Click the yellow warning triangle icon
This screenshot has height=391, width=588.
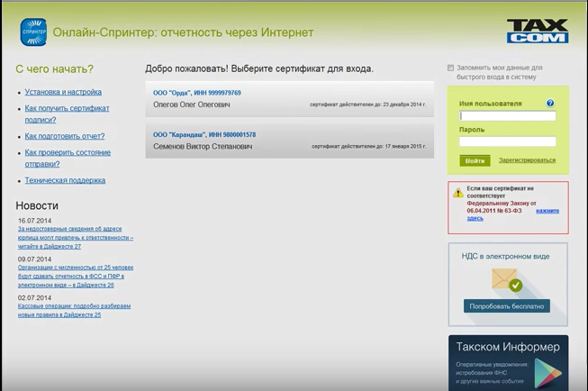click(x=457, y=193)
